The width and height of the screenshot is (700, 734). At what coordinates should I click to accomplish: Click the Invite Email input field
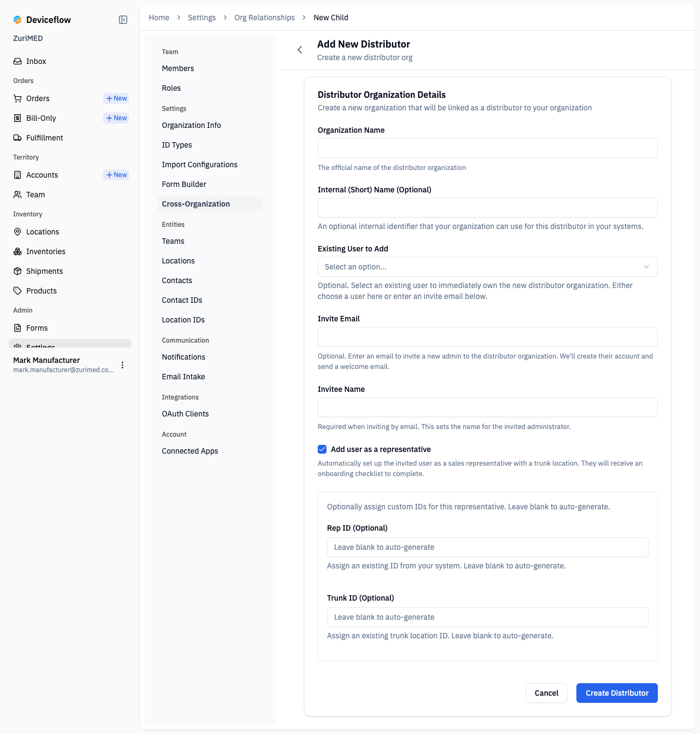coord(488,337)
